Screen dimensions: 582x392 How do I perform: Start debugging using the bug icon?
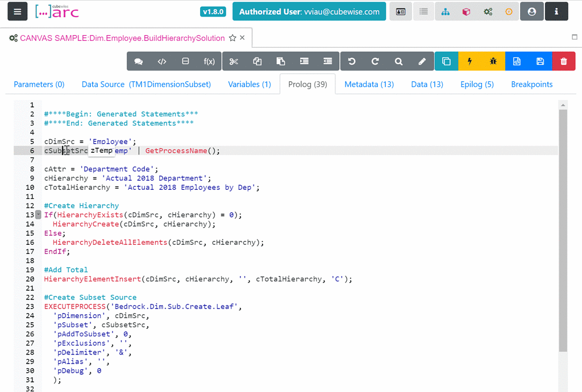tap(492, 61)
